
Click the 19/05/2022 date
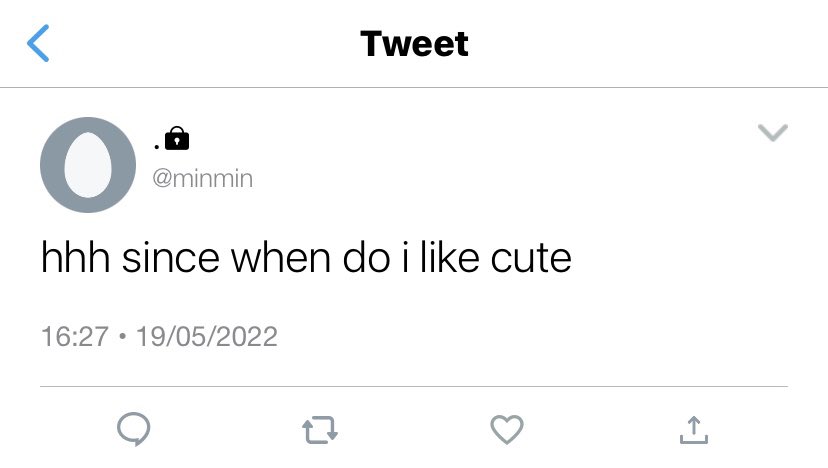pos(206,336)
